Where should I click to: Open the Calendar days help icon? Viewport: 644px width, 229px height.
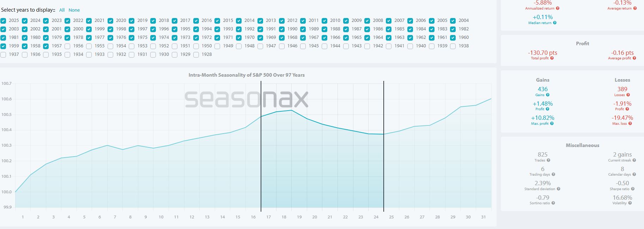(634, 175)
